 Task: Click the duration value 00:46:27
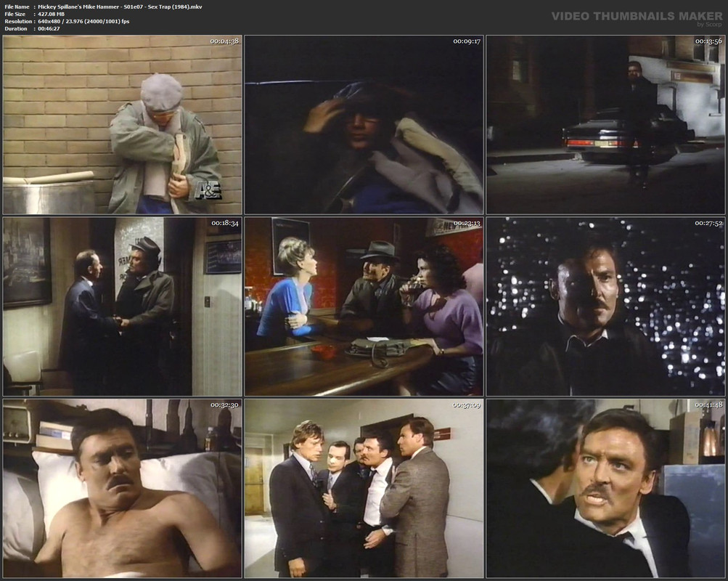pos(49,28)
